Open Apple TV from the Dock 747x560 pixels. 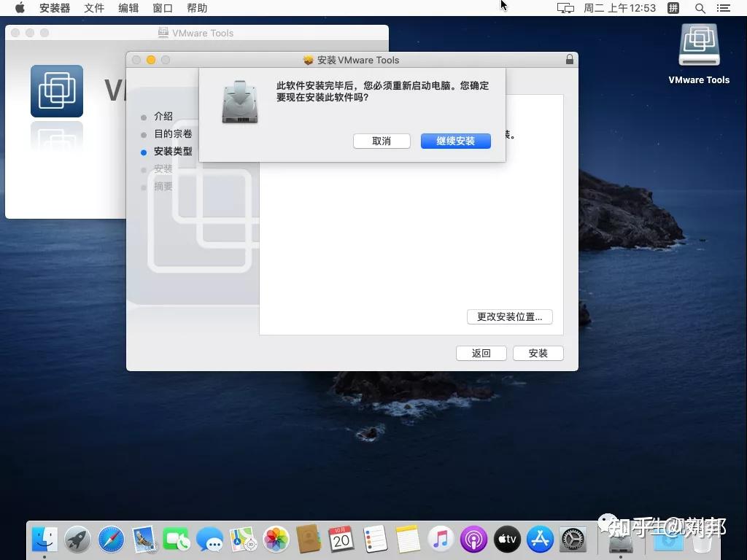click(x=507, y=539)
